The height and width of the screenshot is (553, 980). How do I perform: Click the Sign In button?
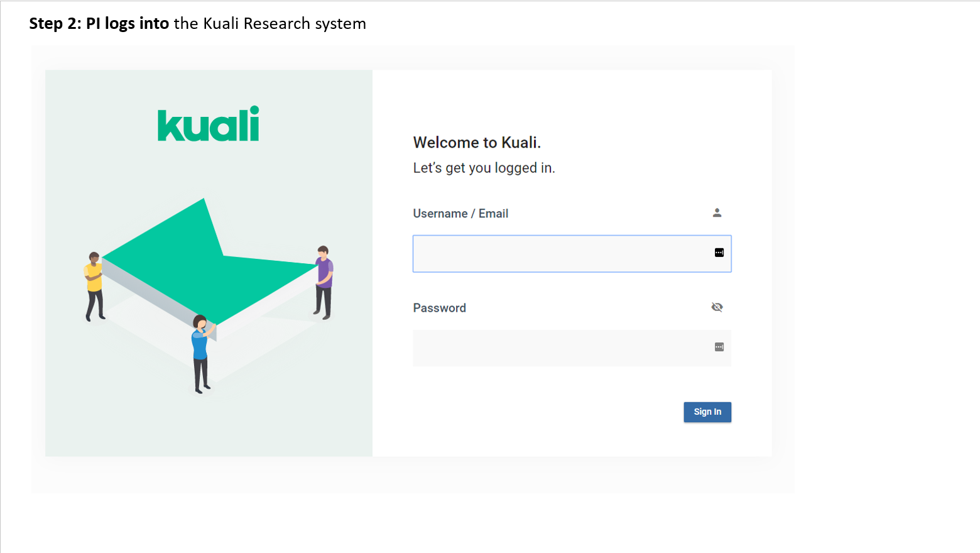[707, 412]
